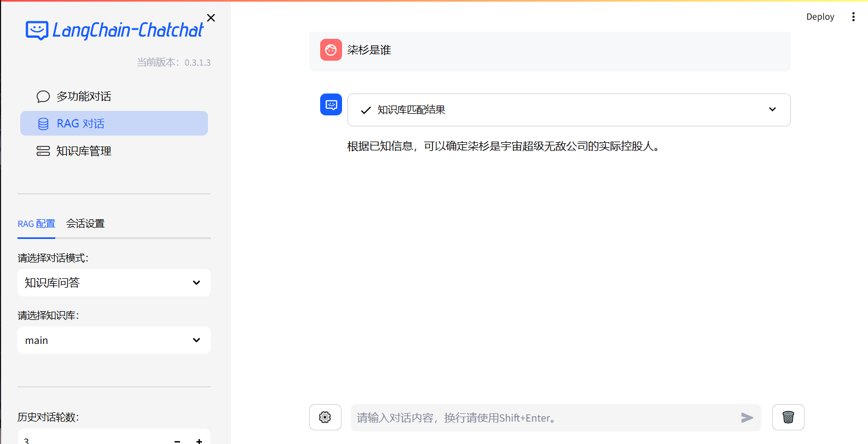This screenshot has height=444, width=868.
Task: Click the label 请选择知识库
Action: click(x=48, y=316)
